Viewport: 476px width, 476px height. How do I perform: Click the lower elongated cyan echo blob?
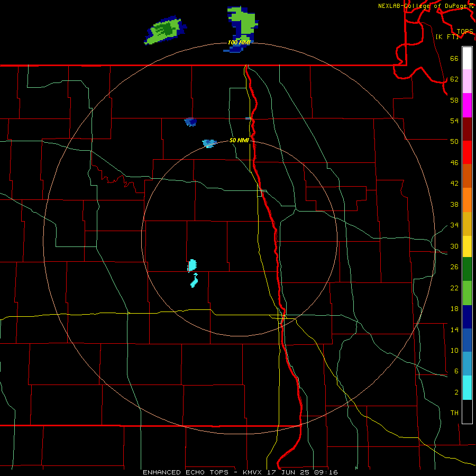click(x=194, y=280)
